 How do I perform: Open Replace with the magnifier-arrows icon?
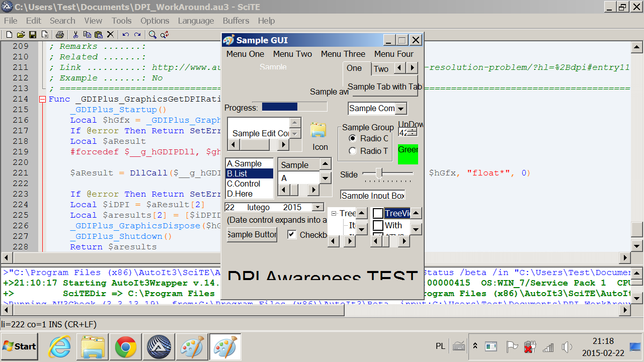[164, 35]
